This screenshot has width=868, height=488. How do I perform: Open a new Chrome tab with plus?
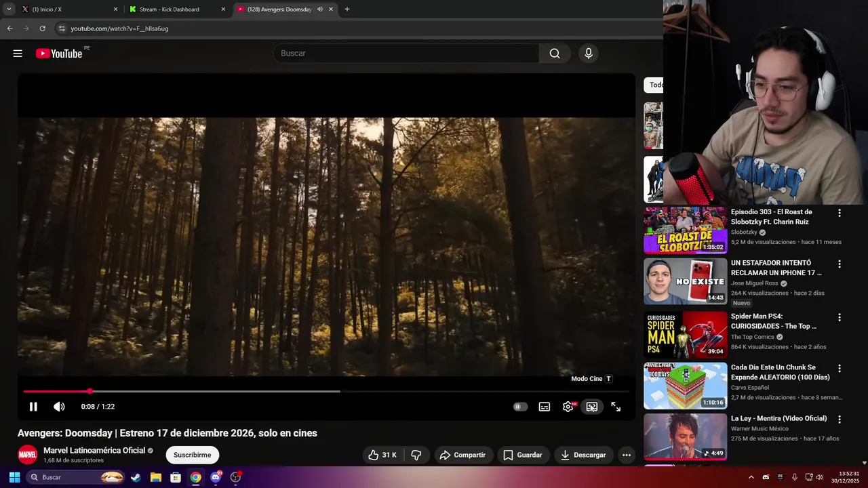(347, 9)
